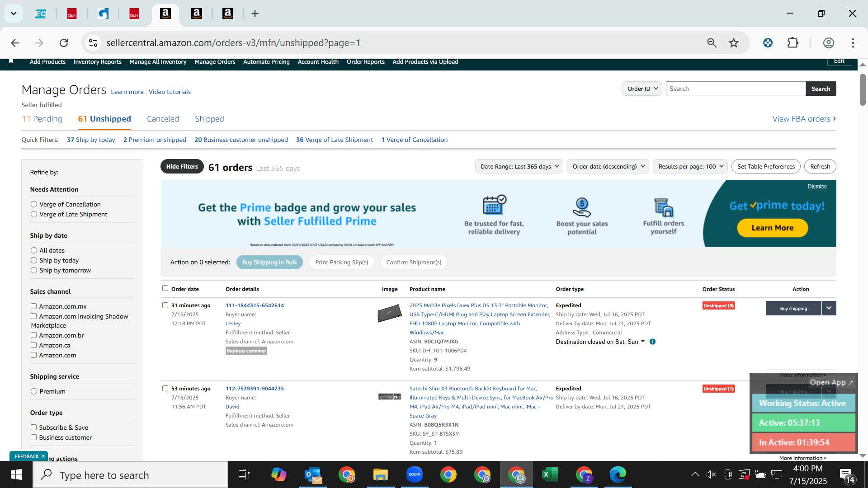
Task: Click the page vertical scrollbar thumb
Action: [x=863, y=89]
